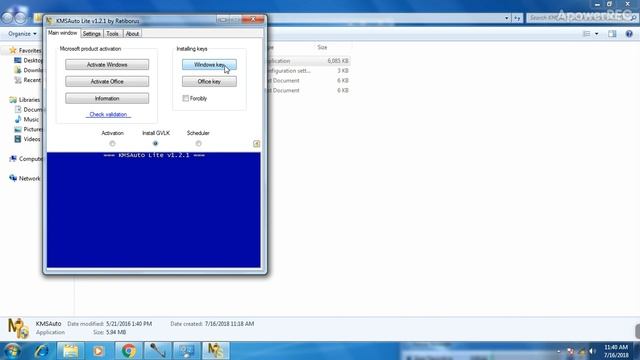This screenshot has height=360, width=640.
Task: Show hidden tray icons arrow
Action: 559,351
